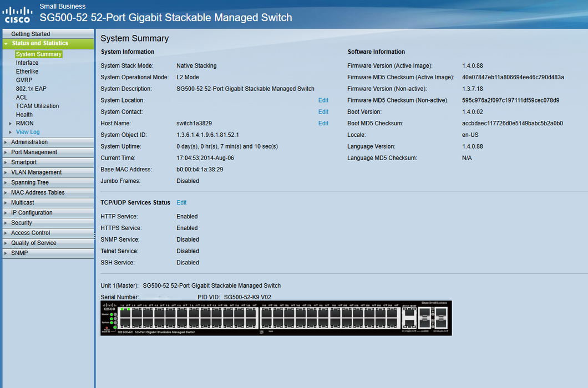588x388 pixels.
Task: Click the Current Time value
Action: 205,158
